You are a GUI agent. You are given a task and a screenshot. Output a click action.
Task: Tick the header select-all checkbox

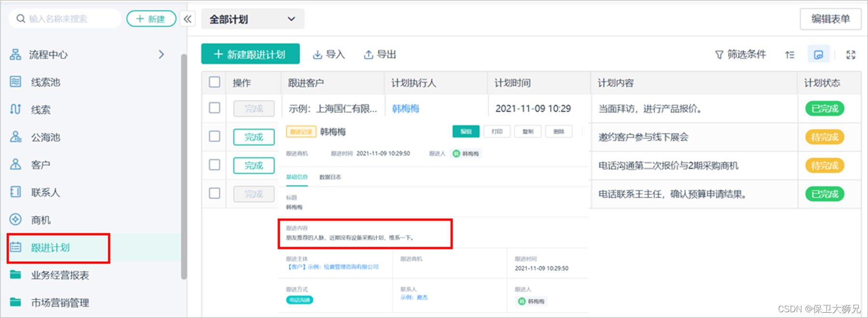click(215, 82)
